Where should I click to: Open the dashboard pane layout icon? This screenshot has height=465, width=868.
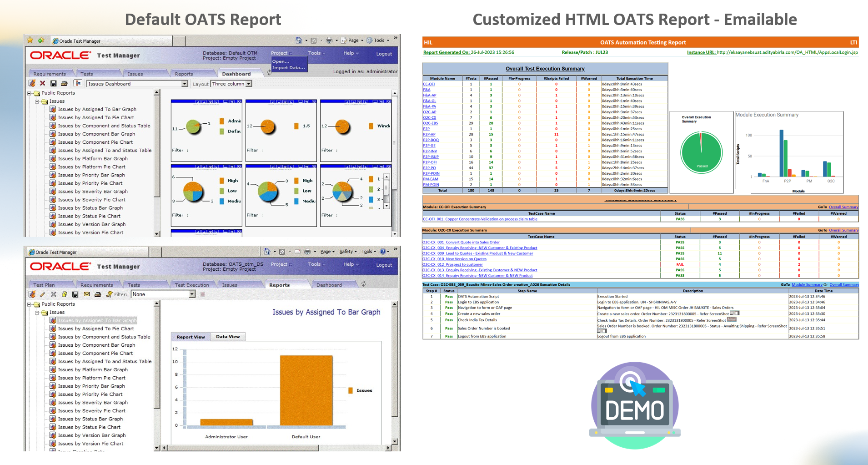(78, 84)
